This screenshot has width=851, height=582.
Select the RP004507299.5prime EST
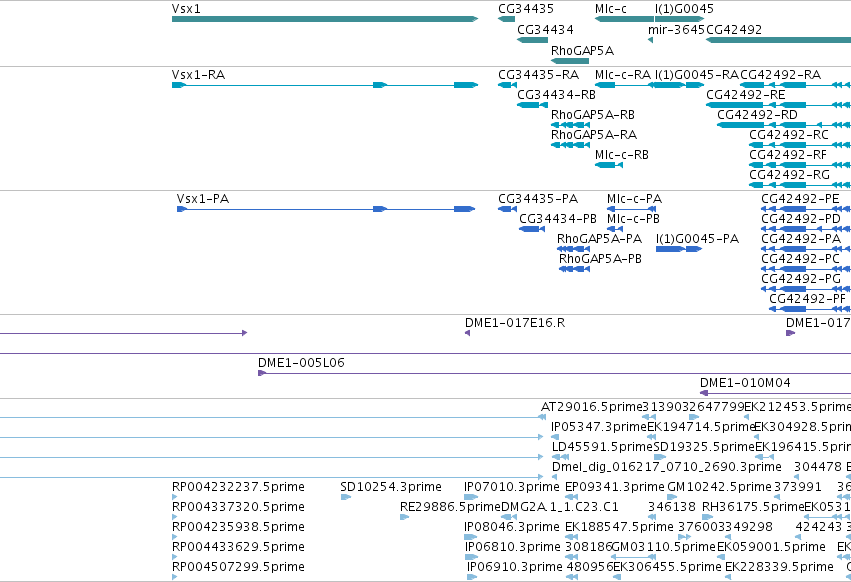point(174,577)
